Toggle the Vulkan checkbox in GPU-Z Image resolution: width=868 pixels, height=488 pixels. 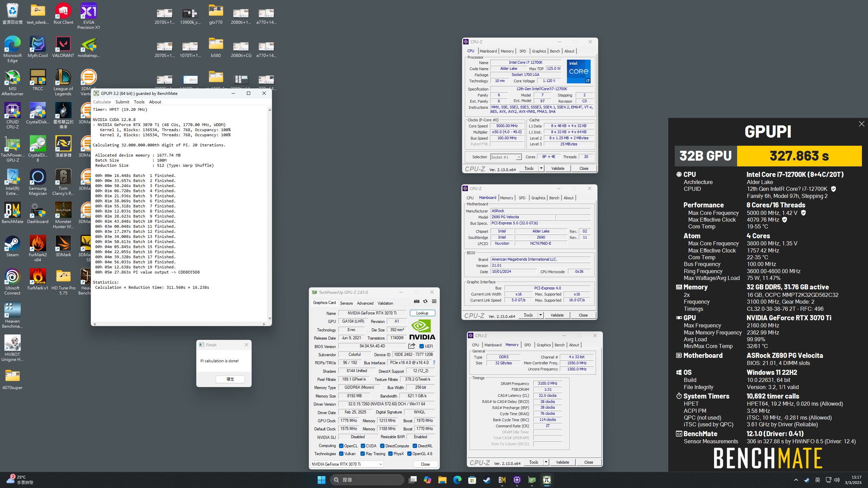tap(341, 453)
